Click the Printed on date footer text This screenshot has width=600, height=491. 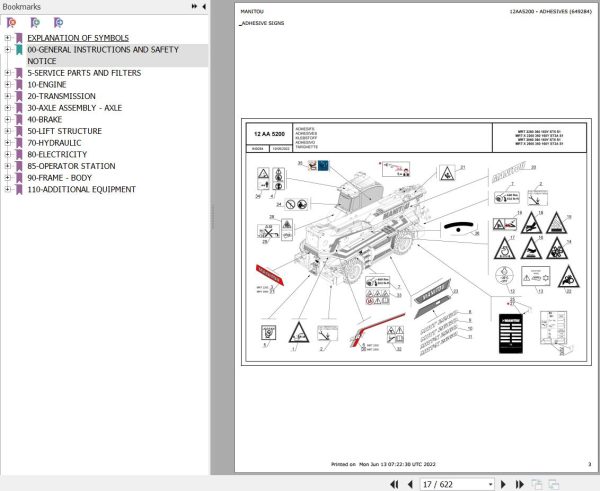383,464
